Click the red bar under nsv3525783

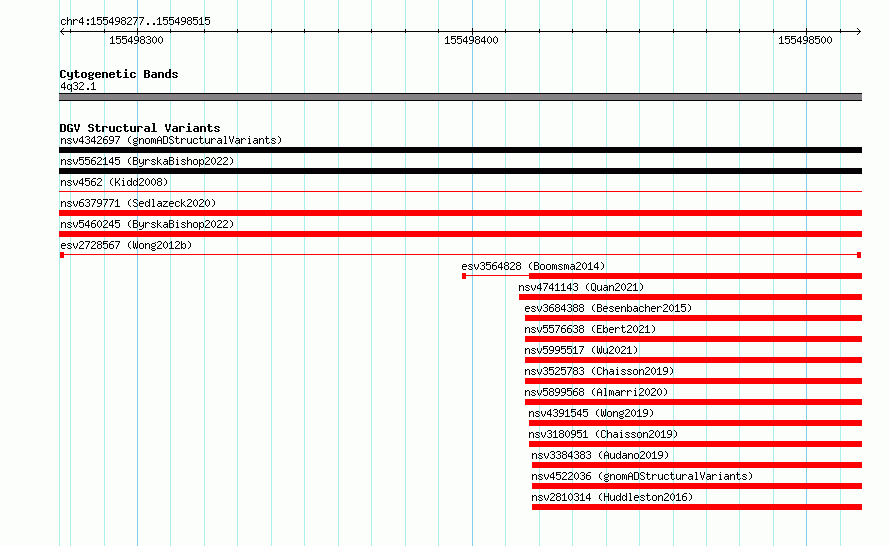[x=694, y=381]
